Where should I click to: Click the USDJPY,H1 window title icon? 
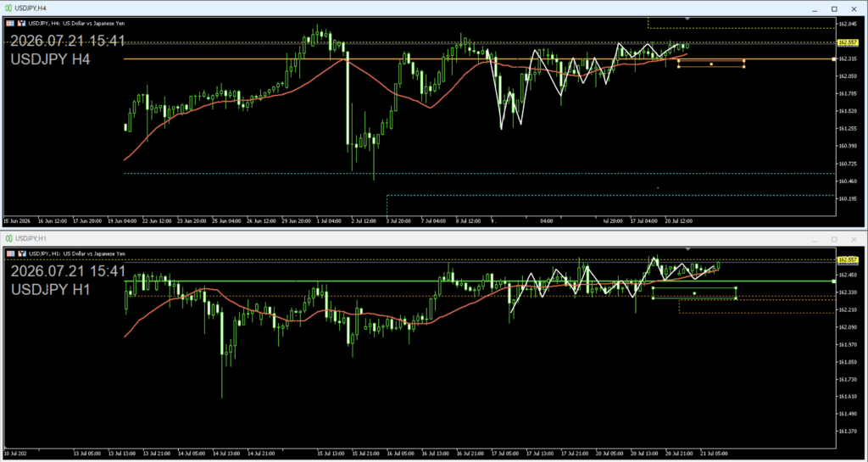pyautogui.click(x=8, y=238)
